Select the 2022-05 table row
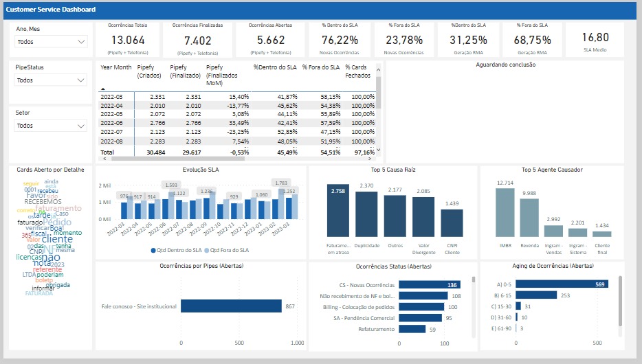The width and height of the screenshot is (642, 364). click(237, 114)
